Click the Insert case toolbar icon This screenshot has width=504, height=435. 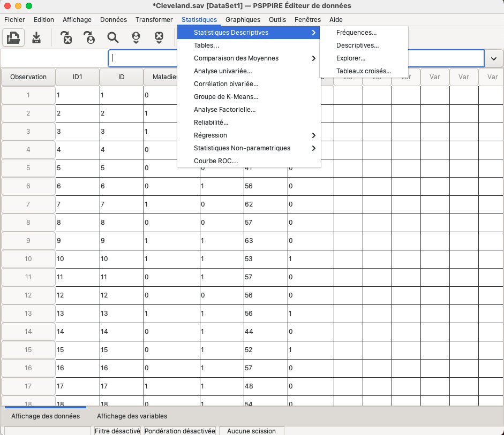pyautogui.click(x=136, y=37)
